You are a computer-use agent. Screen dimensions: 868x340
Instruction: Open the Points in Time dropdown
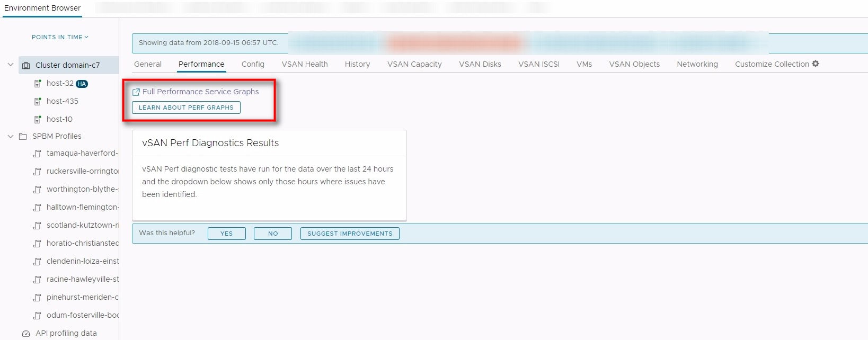click(x=60, y=37)
